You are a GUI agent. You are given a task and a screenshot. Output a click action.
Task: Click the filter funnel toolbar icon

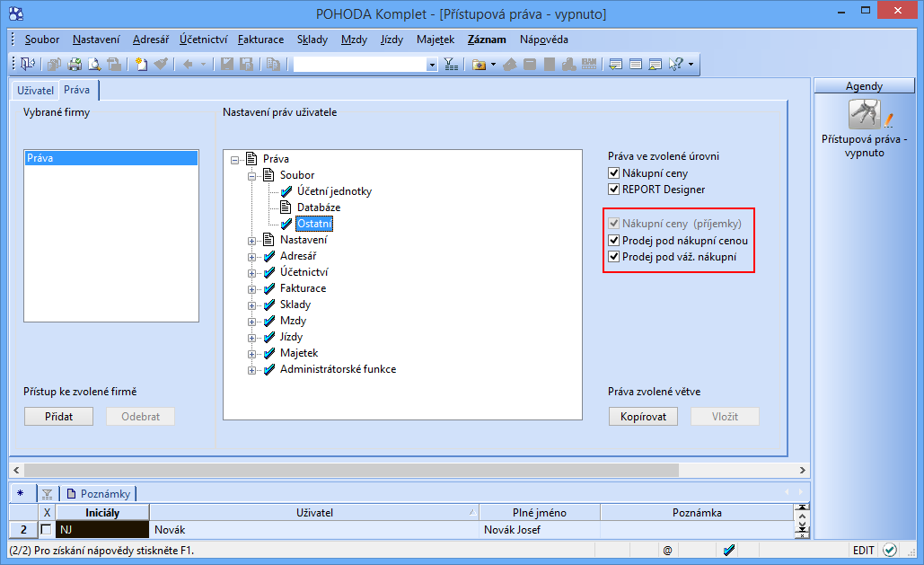coord(451,64)
